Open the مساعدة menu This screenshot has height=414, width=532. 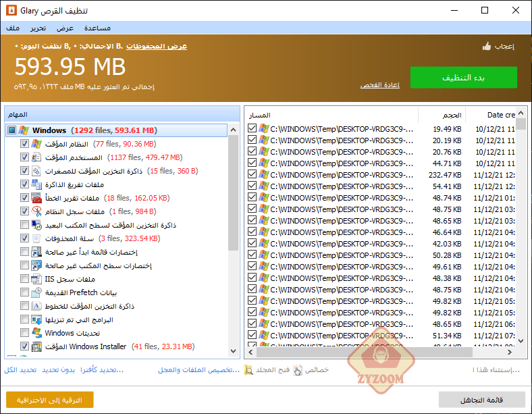click(x=97, y=28)
